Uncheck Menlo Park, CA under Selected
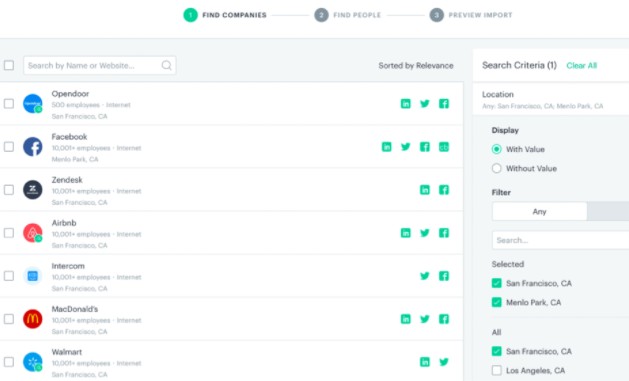Screen dimensions: 629x381 497,302
